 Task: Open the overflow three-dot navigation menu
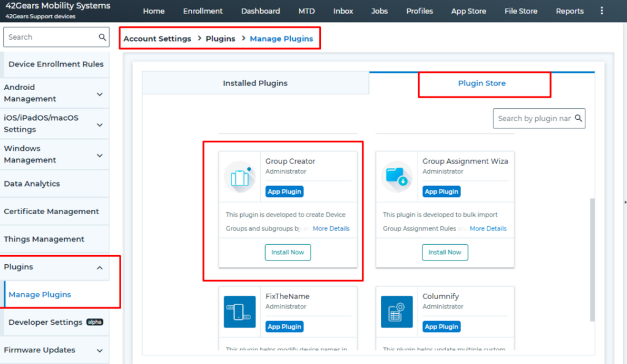tap(602, 10)
